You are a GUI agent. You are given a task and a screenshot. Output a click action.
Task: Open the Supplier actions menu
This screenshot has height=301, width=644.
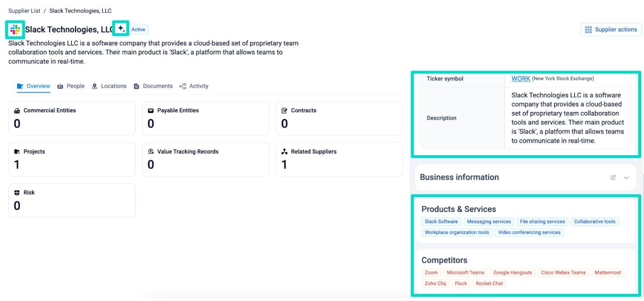[x=611, y=29]
